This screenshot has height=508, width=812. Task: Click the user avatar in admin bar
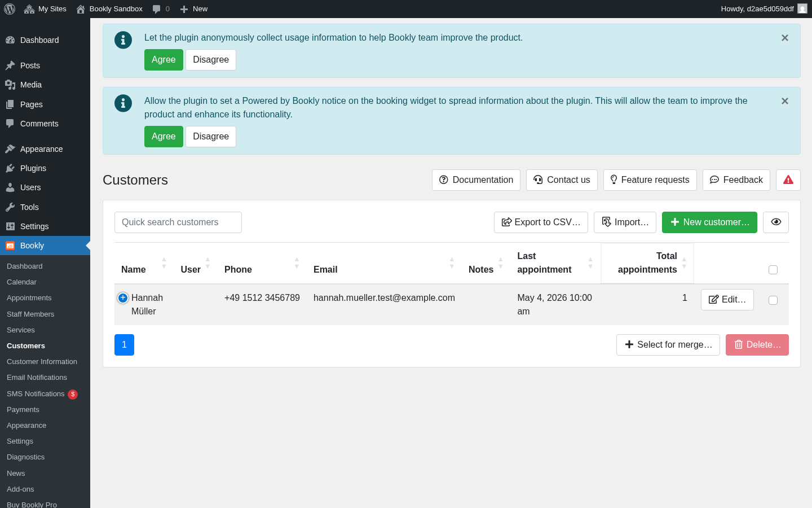(802, 8)
